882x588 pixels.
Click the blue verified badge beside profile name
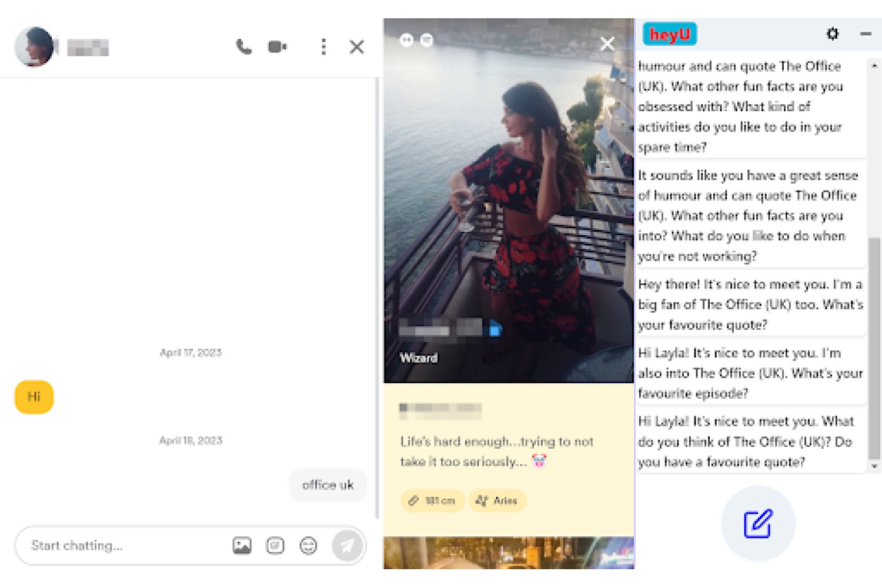click(495, 330)
